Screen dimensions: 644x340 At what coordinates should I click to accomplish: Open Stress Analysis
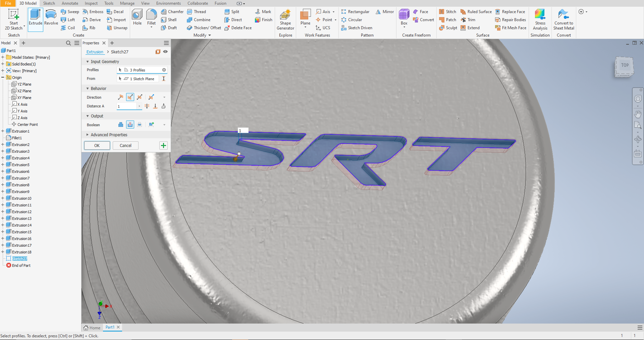(540, 19)
